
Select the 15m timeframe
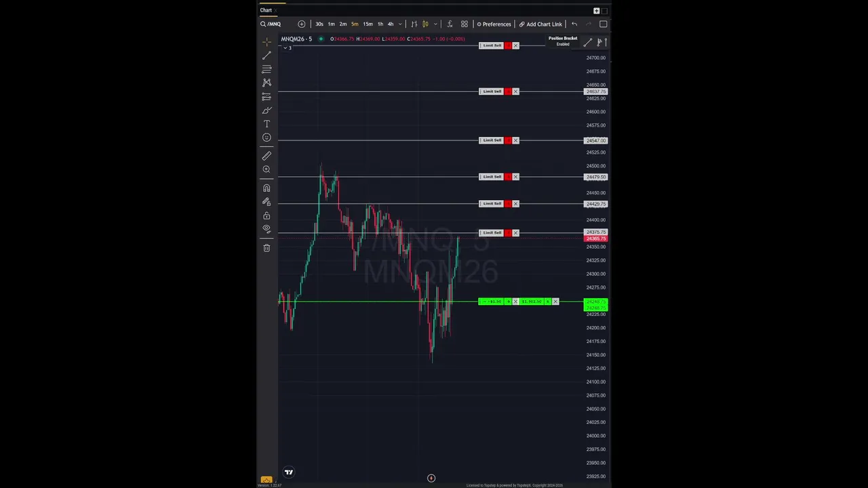(368, 24)
